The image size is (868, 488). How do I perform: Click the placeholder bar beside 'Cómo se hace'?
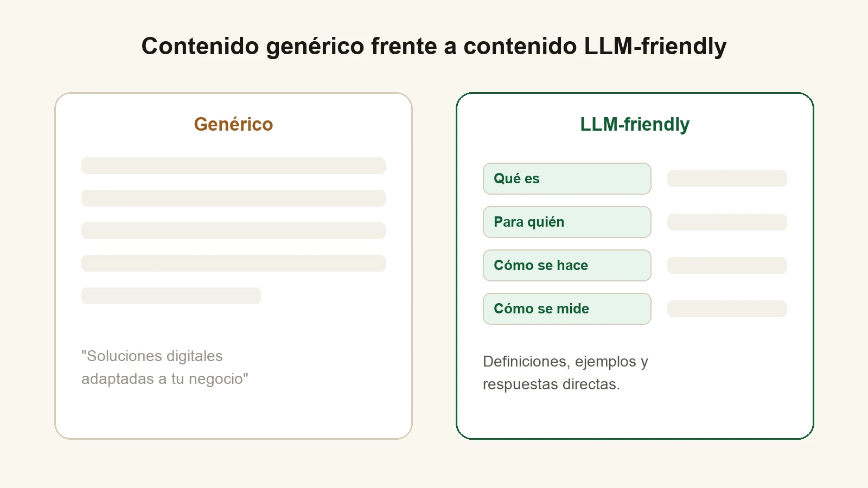(x=727, y=265)
